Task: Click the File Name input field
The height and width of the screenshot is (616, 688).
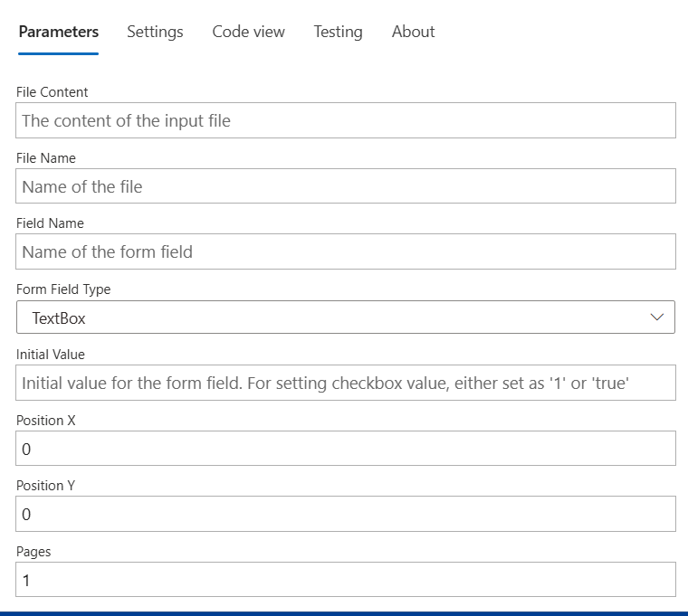Action: [x=346, y=186]
